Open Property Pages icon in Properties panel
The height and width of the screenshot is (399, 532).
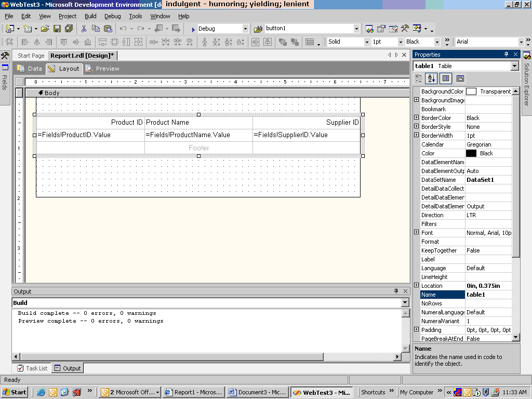tap(460, 79)
